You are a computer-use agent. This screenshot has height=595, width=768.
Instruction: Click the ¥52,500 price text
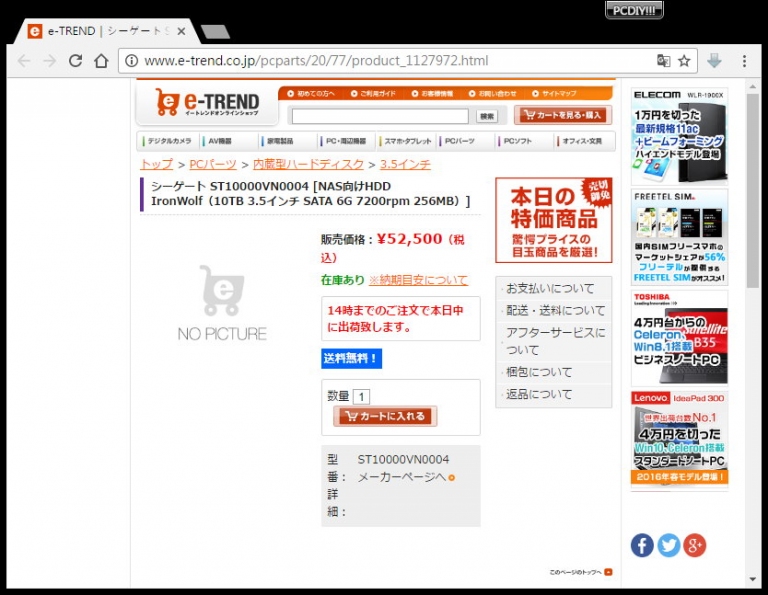[409, 239]
